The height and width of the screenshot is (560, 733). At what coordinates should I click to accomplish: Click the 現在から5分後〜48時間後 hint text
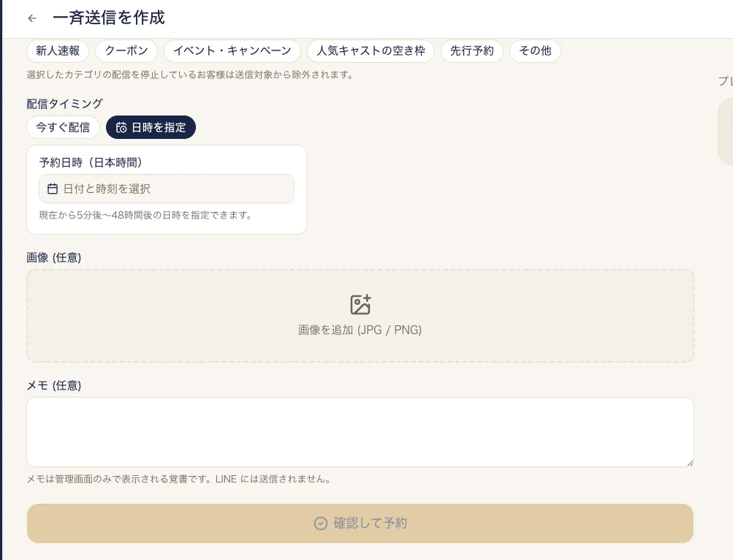point(145,215)
